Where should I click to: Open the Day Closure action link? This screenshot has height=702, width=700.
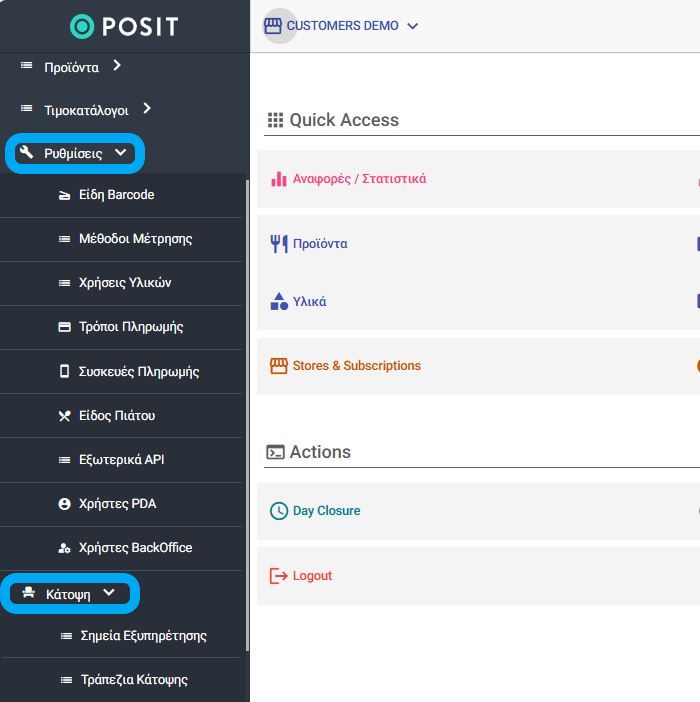pyautogui.click(x=326, y=511)
